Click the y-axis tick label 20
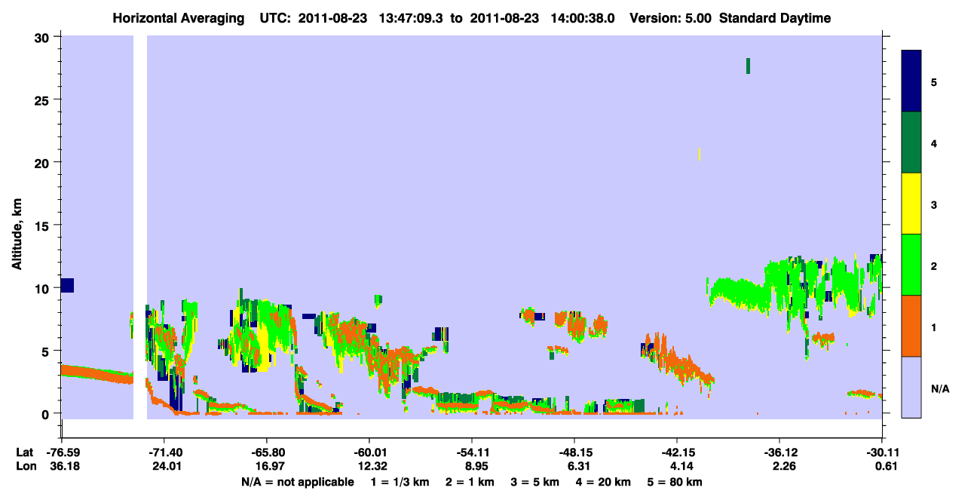 click(x=44, y=162)
